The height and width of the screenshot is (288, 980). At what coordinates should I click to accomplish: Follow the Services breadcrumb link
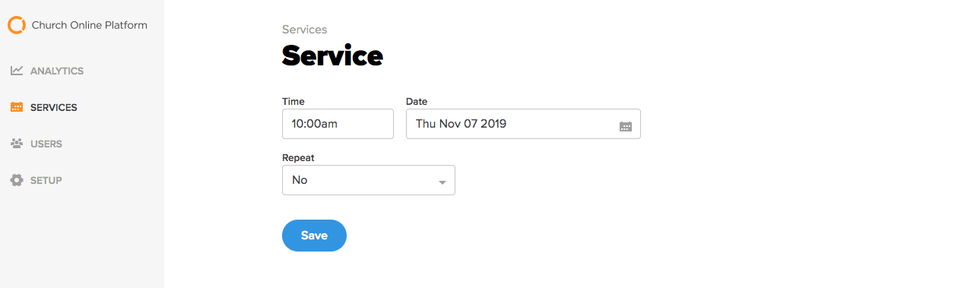304,30
